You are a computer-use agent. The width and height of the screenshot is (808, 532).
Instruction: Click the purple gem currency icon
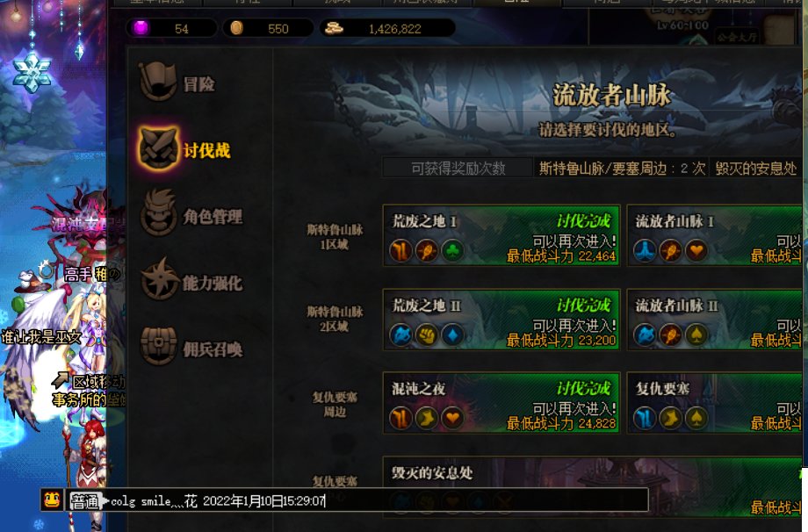coord(141,28)
